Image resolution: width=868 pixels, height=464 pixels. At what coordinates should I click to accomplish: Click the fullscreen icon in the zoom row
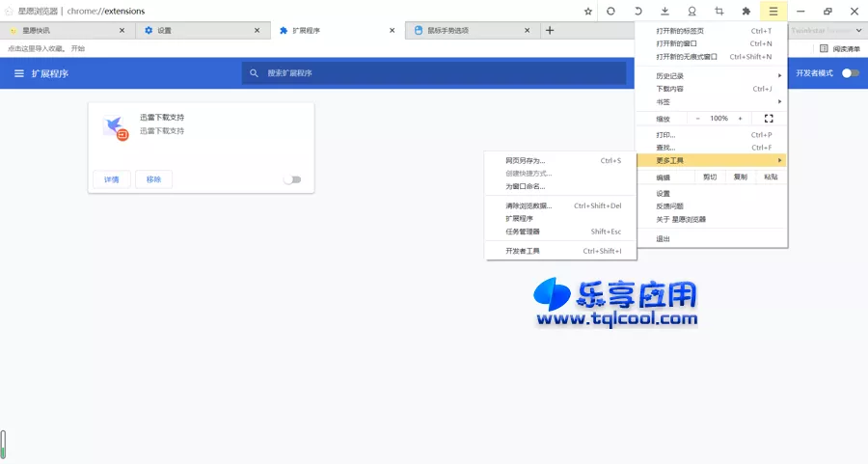pos(769,119)
